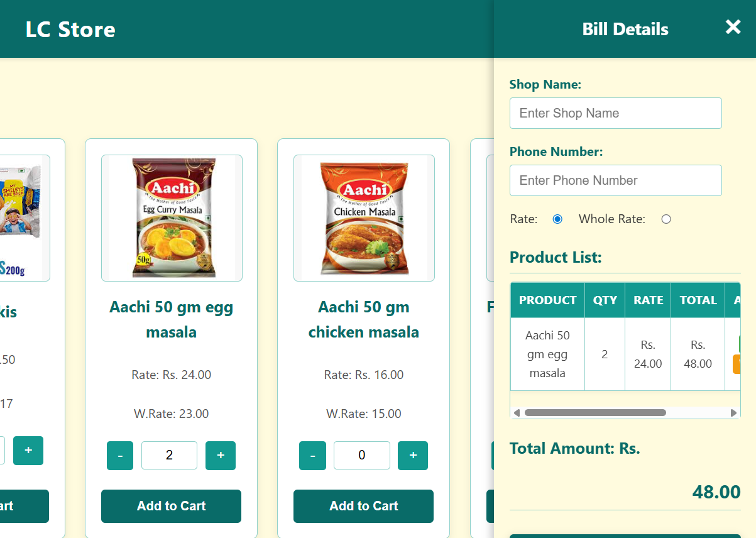Open the Aachi Chicken Masala image

pos(364,217)
